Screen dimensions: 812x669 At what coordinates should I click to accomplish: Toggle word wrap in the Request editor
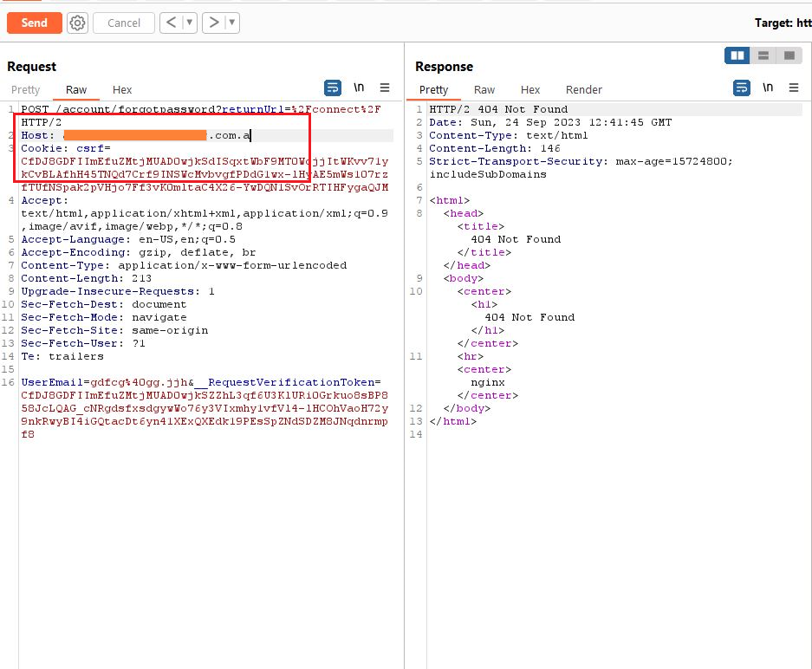click(x=332, y=87)
